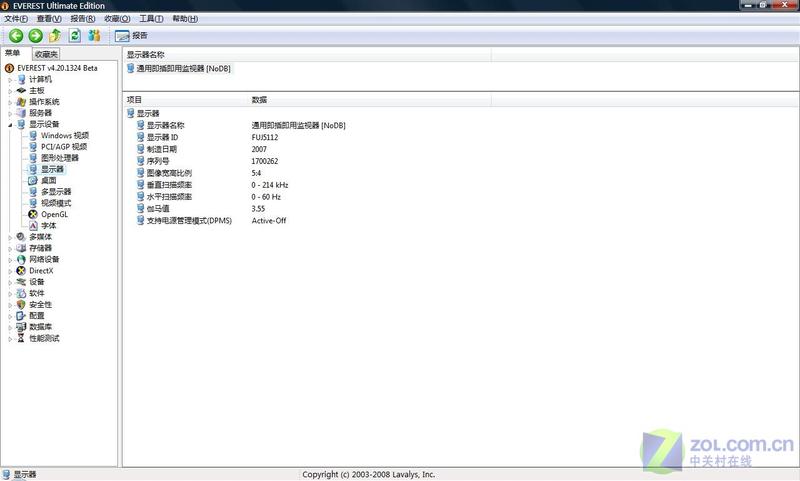Viewport: 800px width, 481px height.
Task: Click the 多媒体 speaker icon
Action: coord(21,237)
